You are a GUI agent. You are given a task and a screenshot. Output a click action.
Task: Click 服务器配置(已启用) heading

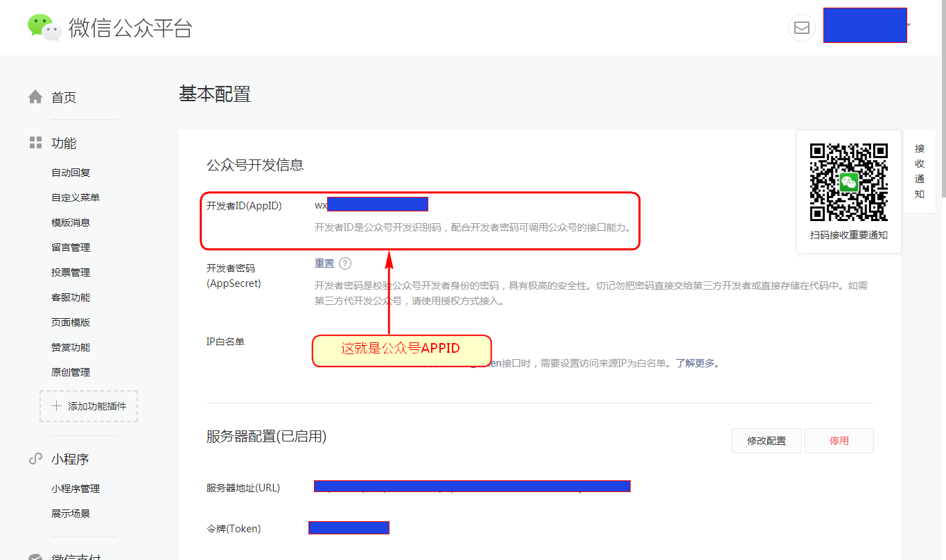266,437
